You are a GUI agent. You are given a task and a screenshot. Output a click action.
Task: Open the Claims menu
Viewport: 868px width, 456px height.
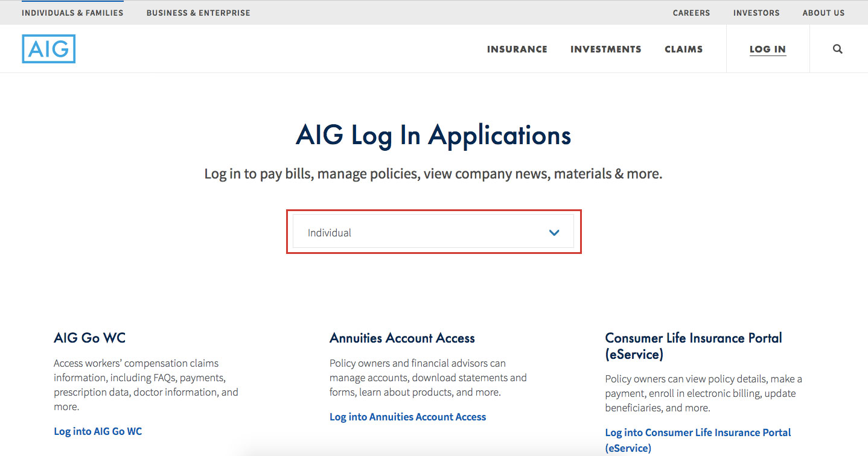tap(684, 49)
